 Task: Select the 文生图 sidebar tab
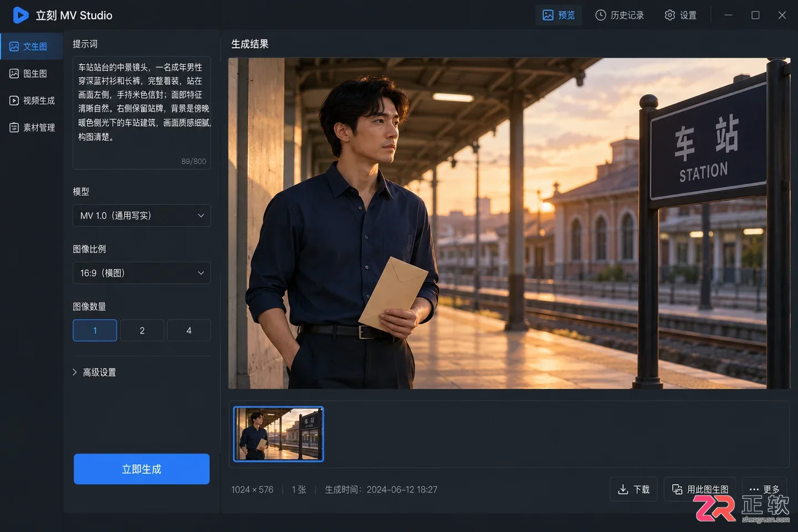tap(32, 47)
